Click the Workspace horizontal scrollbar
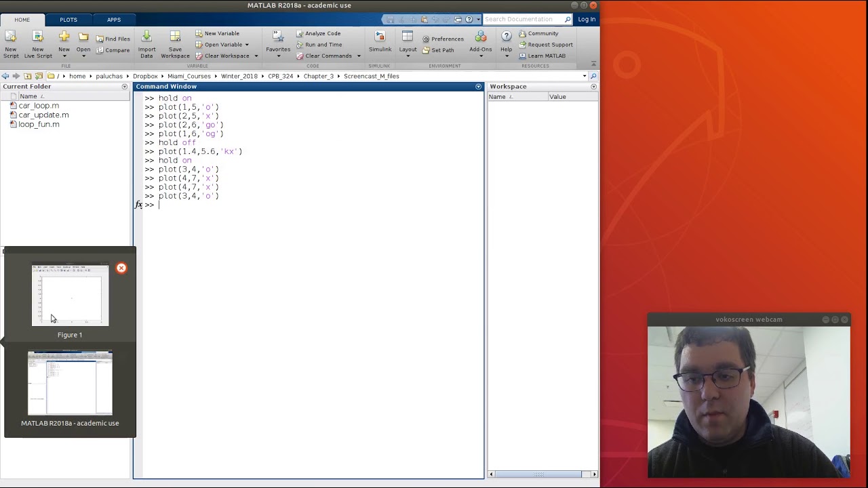The height and width of the screenshot is (488, 868). tap(538, 474)
